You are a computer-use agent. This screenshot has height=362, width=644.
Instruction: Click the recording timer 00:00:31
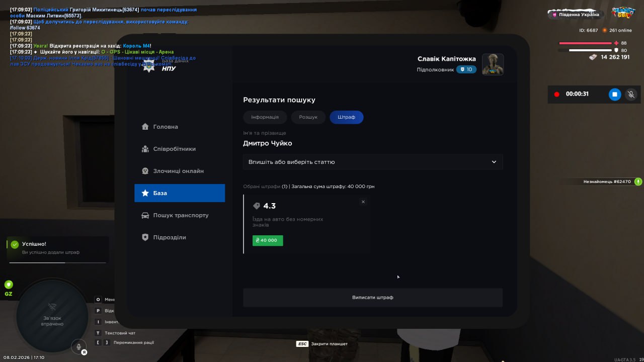577,94
